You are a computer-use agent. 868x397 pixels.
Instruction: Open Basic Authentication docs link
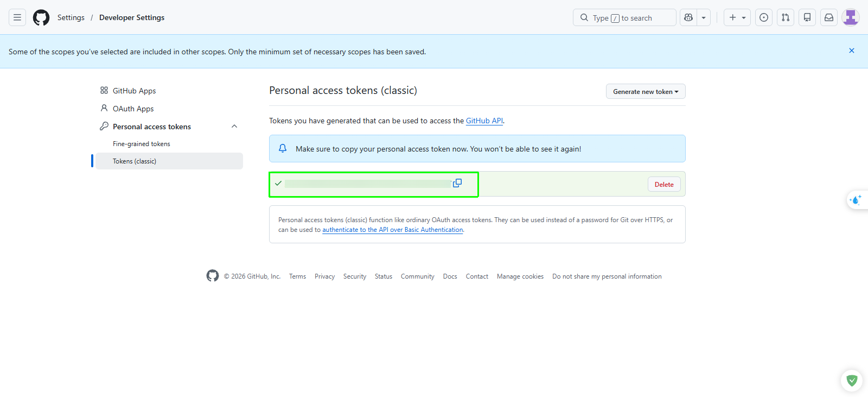click(x=393, y=230)
